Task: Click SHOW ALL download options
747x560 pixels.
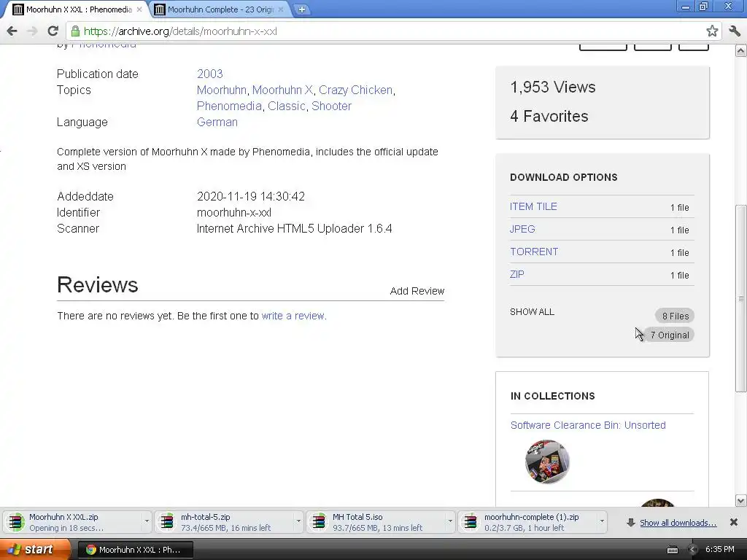Action: point(532,312)
